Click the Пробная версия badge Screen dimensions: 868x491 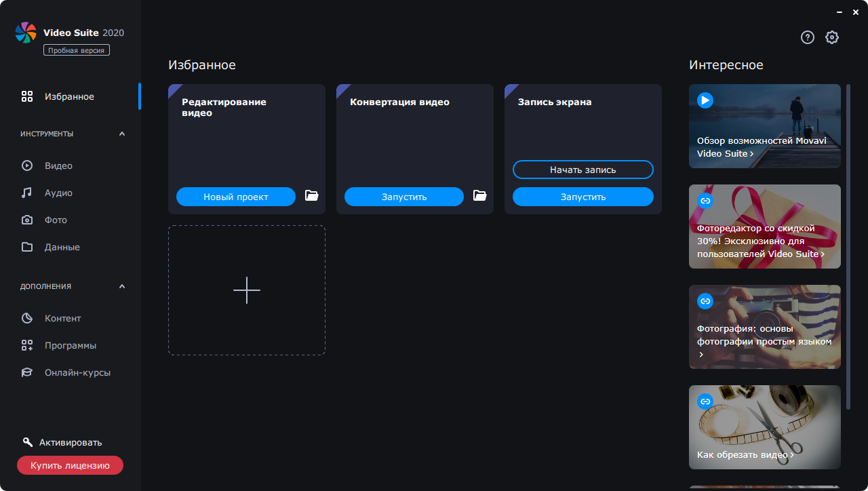tap(77, 50)
